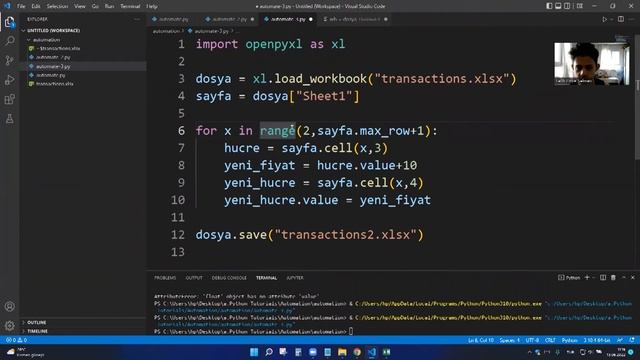Open Visual Studio Code from the taskbar
The height and width of the screenshot is (360, 640).
tap(371, 352)
